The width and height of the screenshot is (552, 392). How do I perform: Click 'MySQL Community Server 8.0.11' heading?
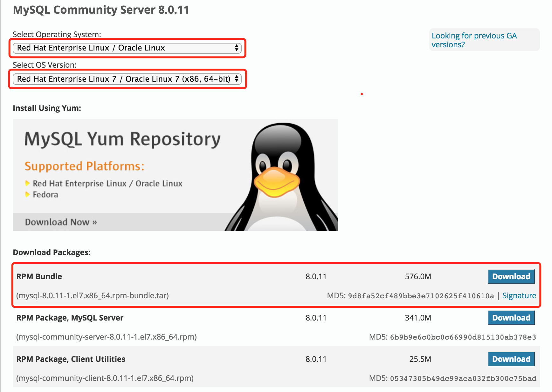(x=101, y=10)
